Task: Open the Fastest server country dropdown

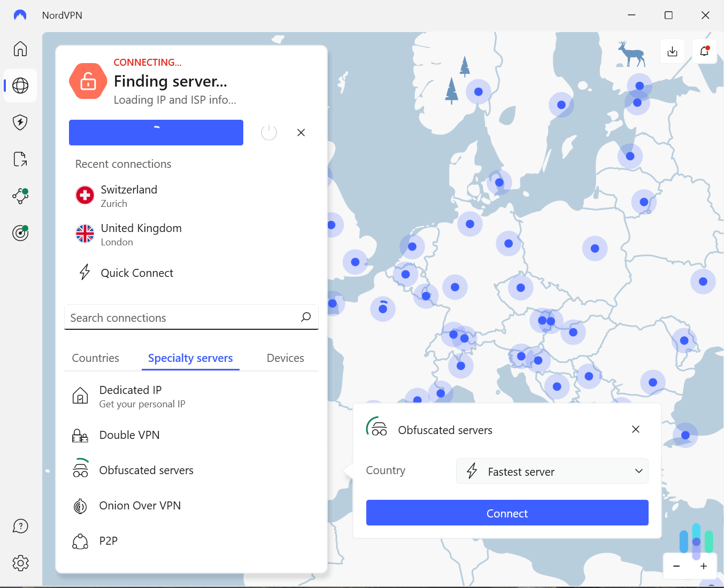Action: pyautogui.click(x=552, y=471)
